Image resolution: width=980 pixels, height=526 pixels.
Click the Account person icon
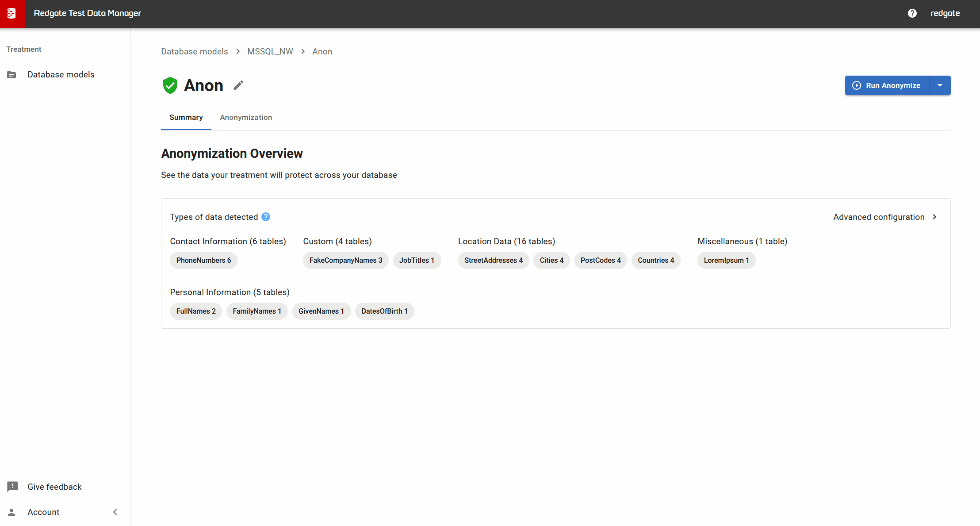(12, 512)
